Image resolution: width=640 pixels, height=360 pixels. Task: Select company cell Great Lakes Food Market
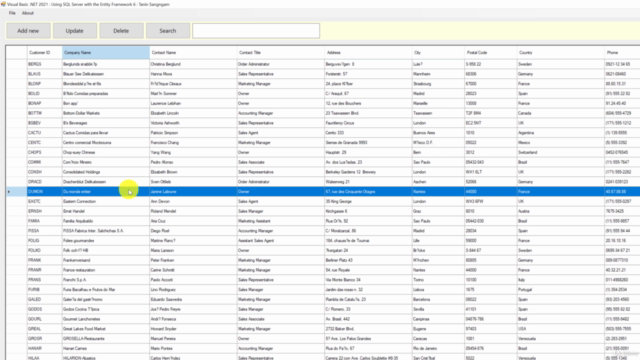[x=106, y=329]
